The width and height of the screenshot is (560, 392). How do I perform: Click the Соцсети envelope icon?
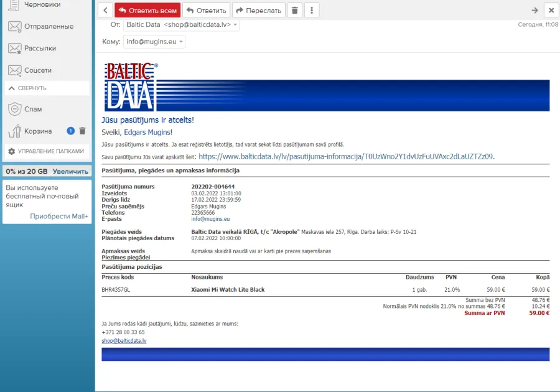tap(15, 71)
